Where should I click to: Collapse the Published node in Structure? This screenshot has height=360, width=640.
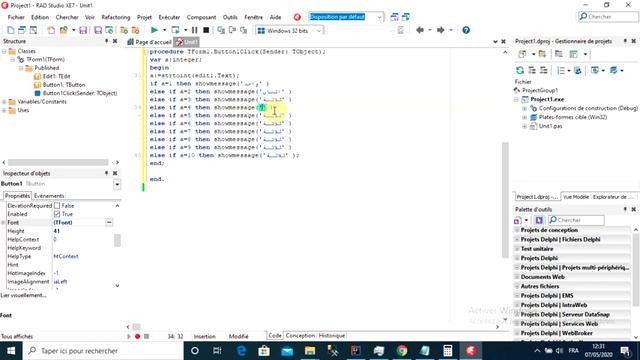pyautogui.click(x=21, y=68)
